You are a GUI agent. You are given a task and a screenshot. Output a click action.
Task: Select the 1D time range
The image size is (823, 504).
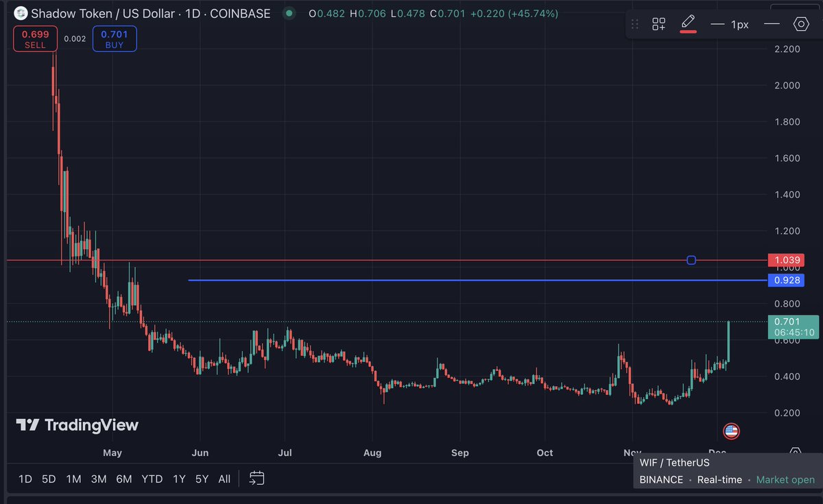[x=25, y=479]
